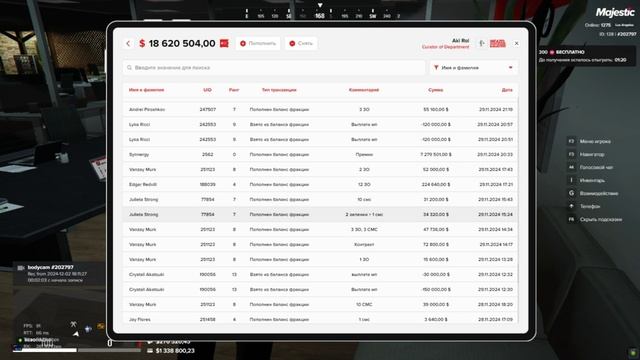
Task: Click the Инвентарь hint icon
Action: (571, 180)
